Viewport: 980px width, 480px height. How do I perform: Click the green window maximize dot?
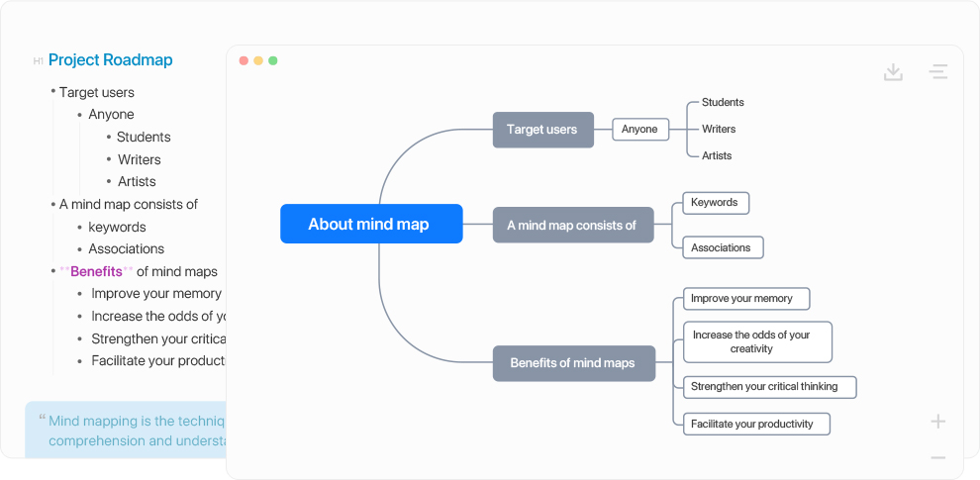pyautogui.click(x=273, y=60)
